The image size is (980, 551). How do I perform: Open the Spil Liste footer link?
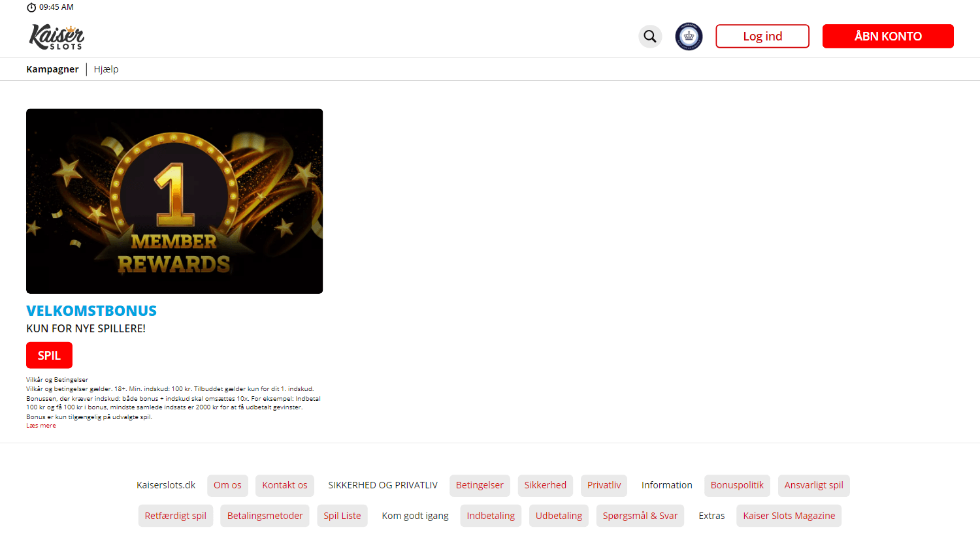click(342, 516)
